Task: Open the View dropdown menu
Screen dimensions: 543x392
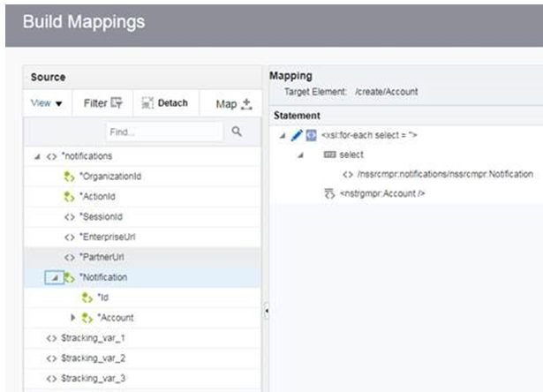Action: coord(47,103)
